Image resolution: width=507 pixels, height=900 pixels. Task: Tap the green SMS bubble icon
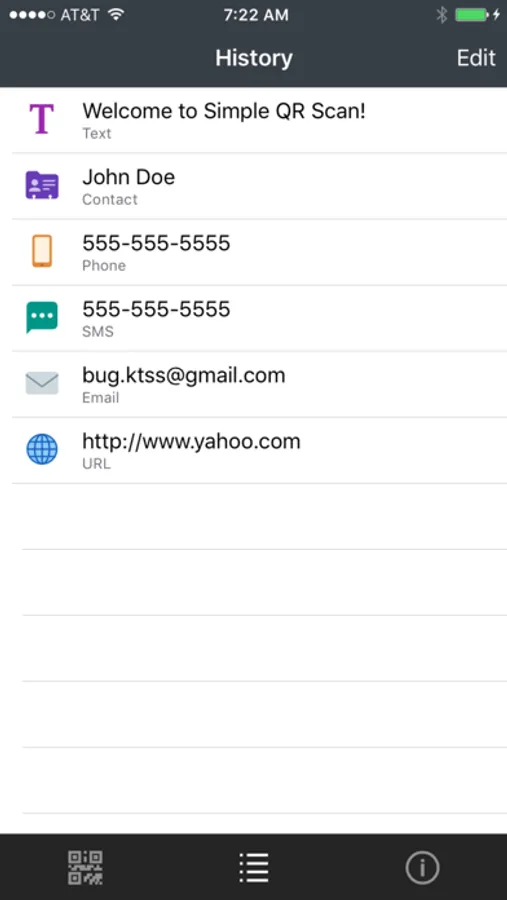[42, 317]
